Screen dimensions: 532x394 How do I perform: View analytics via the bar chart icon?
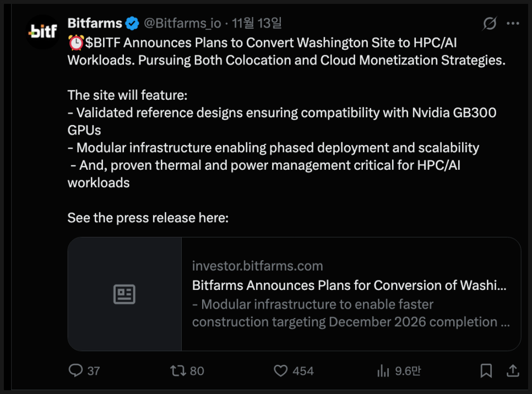[x=383, y=371]
